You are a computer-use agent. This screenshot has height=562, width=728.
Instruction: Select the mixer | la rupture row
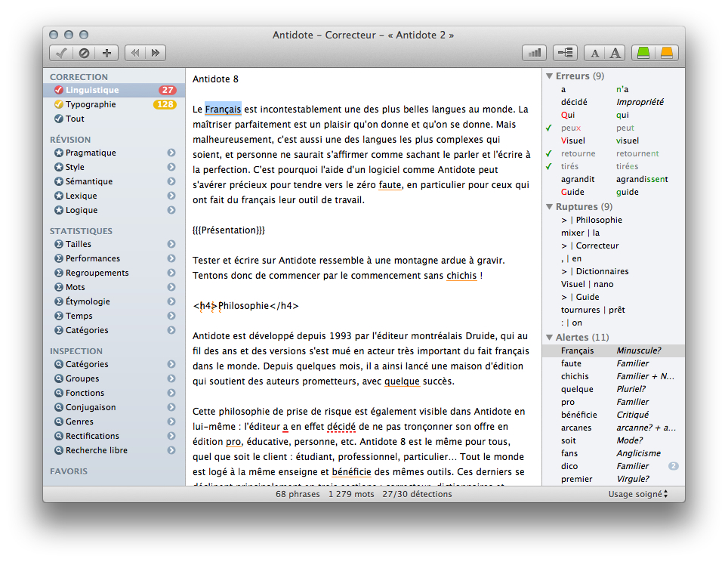[613, 233]
